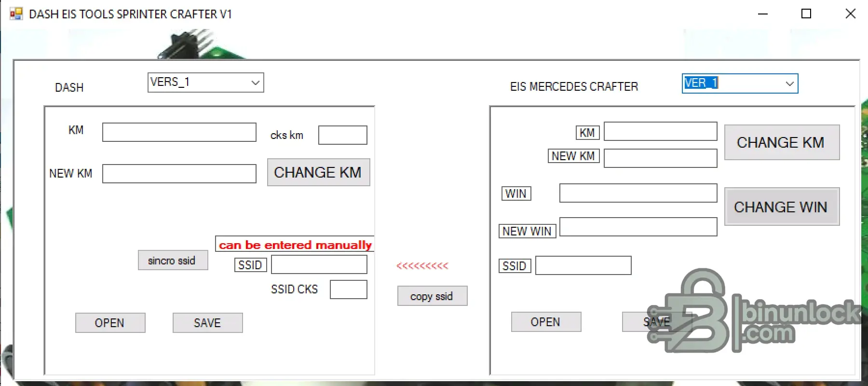
Task: Minimize the DASH EIS TOOLS window
Action: (763, 14)
